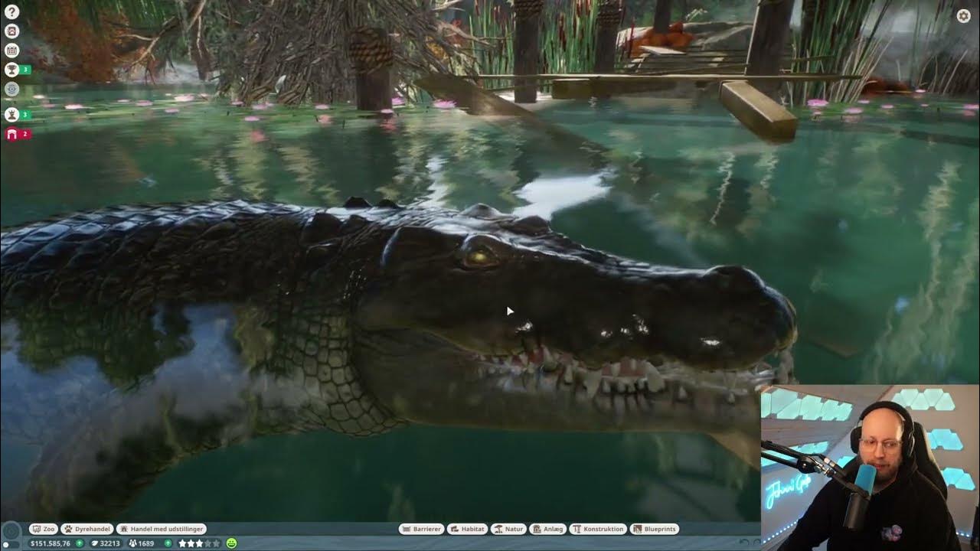Click the help question mark icon
The image size is (980, 551).
click(x=11, y=11)
